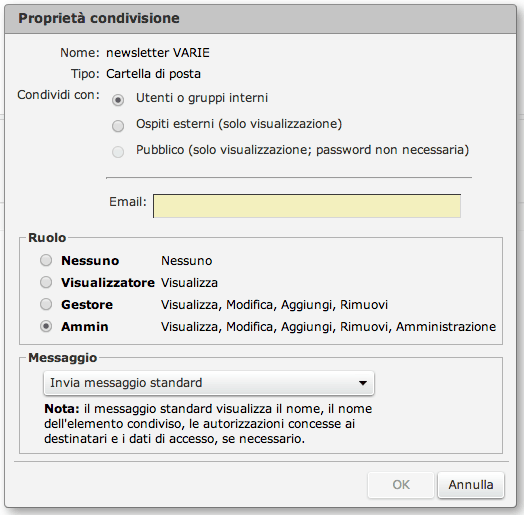
Task: Set role to Nessuno
Action: pos(46,260)
